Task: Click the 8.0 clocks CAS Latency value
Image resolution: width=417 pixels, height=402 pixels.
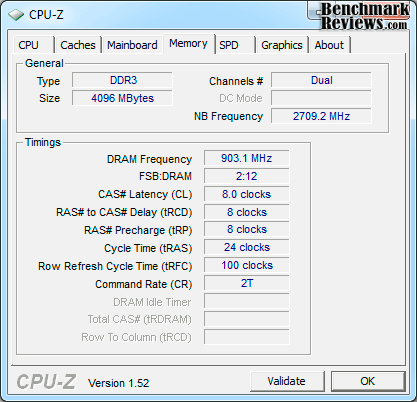Action: pos(247,194)
